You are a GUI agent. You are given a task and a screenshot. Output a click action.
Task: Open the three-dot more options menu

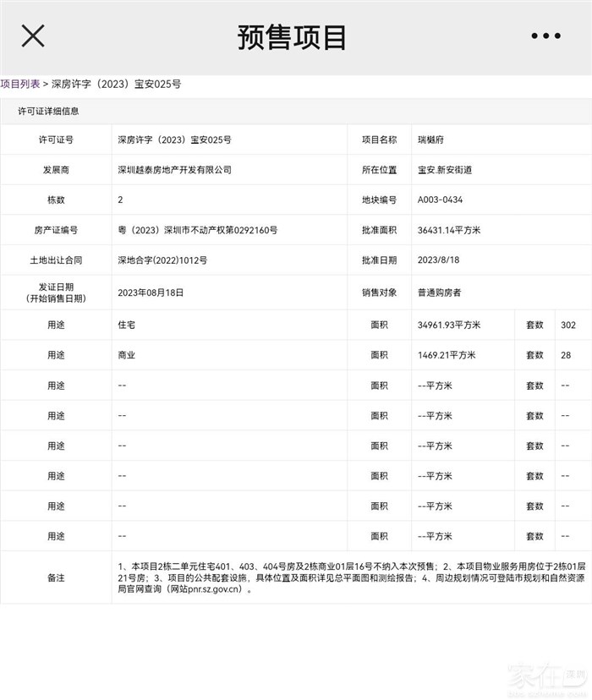(x=545, y=36)
